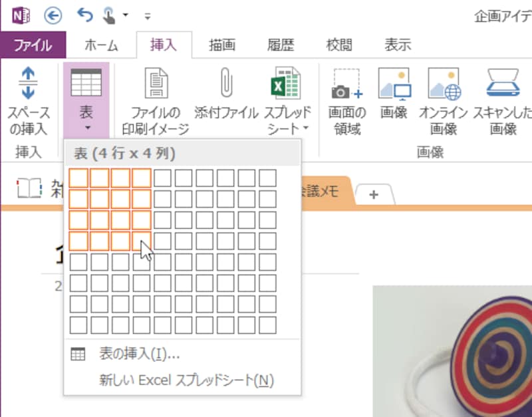Switch to the ホーム tab
This screenshot has width=532, height=417.
pos(101,45)
